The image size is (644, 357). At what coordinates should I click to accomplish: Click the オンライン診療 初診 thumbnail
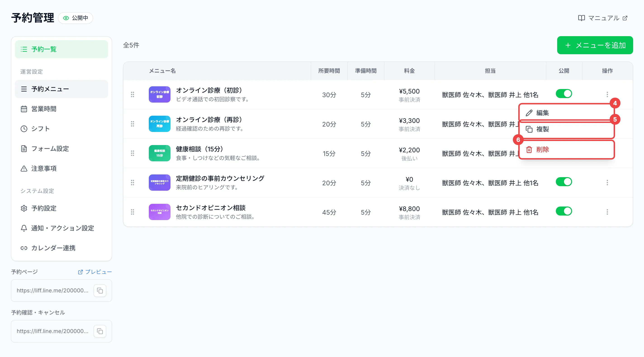coord(159,94)
